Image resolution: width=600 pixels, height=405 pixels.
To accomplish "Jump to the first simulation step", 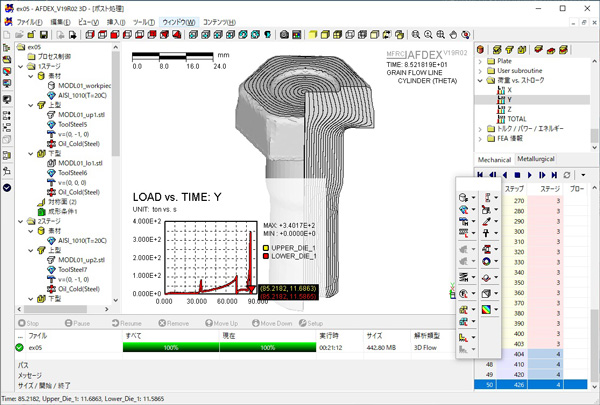I will (x=480, y=175).
